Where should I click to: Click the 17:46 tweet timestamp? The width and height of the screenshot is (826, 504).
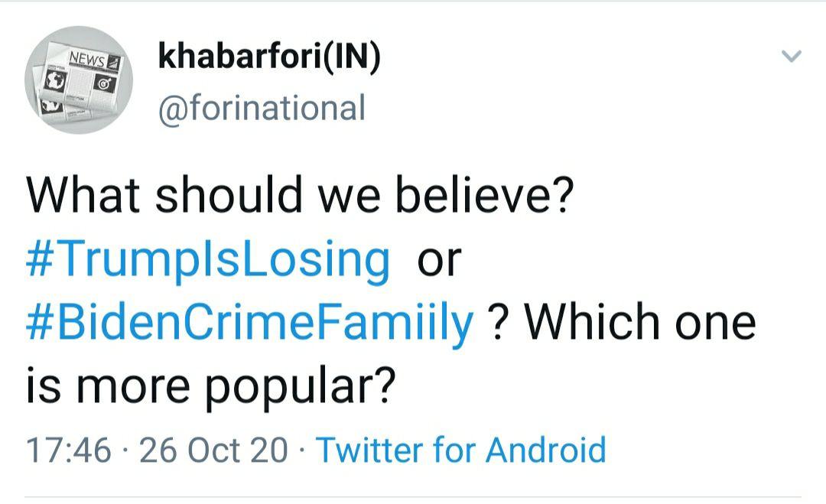(x=69, y=450)
